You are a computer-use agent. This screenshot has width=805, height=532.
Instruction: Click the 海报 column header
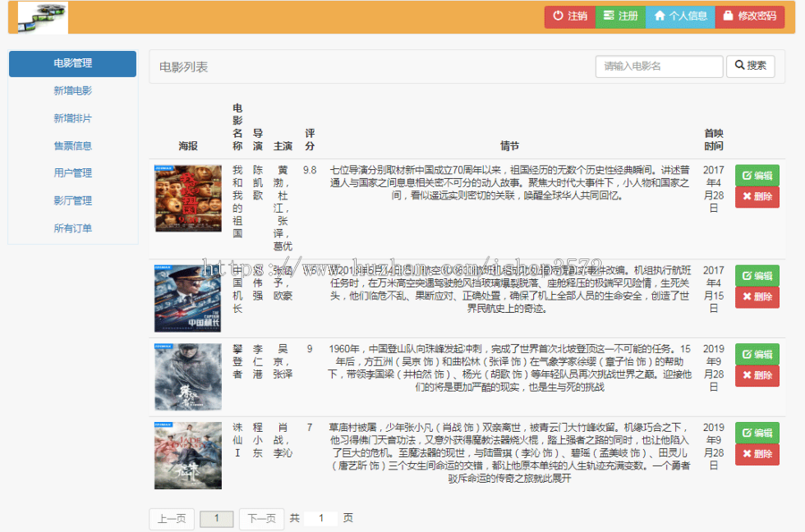[188, 147]
